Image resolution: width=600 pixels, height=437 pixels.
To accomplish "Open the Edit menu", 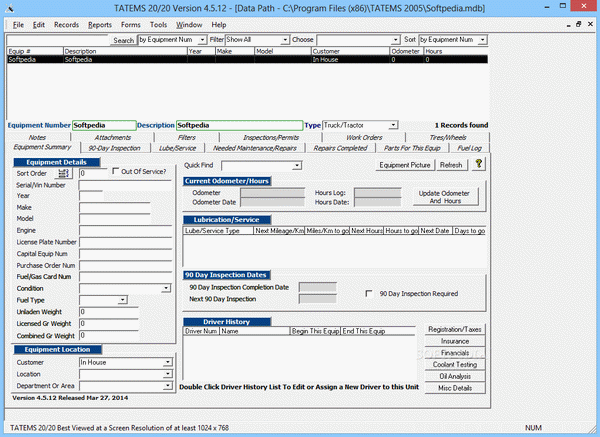I will [39, 25].
